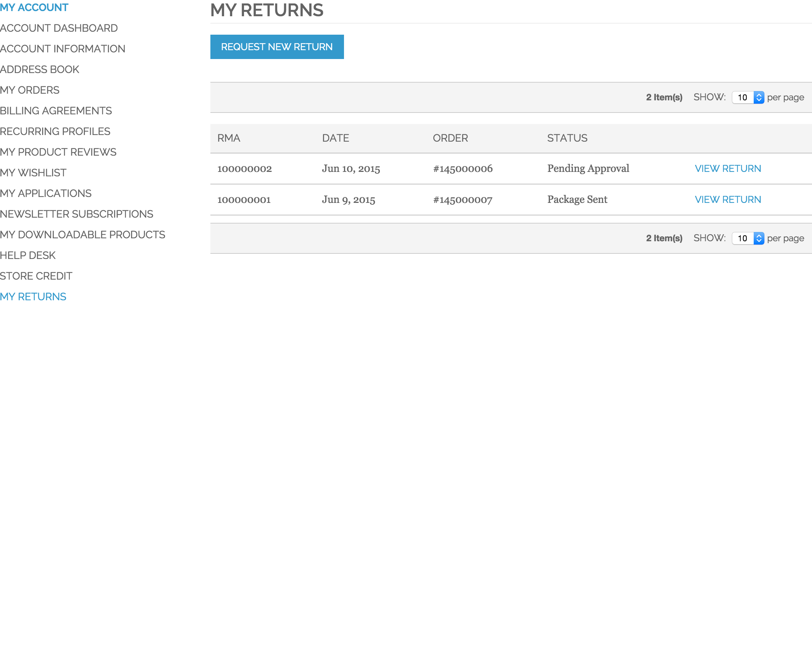
Task: View return for RMA 100000001
Action: point(727,199)
